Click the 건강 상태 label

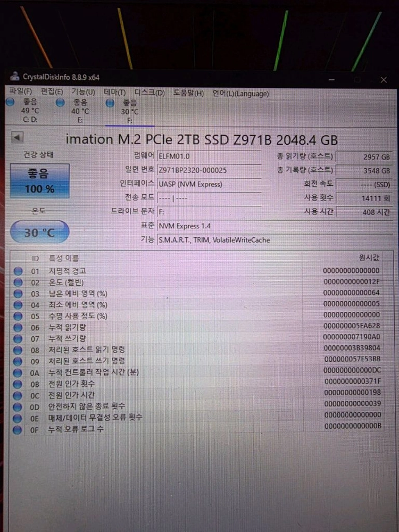38,155
